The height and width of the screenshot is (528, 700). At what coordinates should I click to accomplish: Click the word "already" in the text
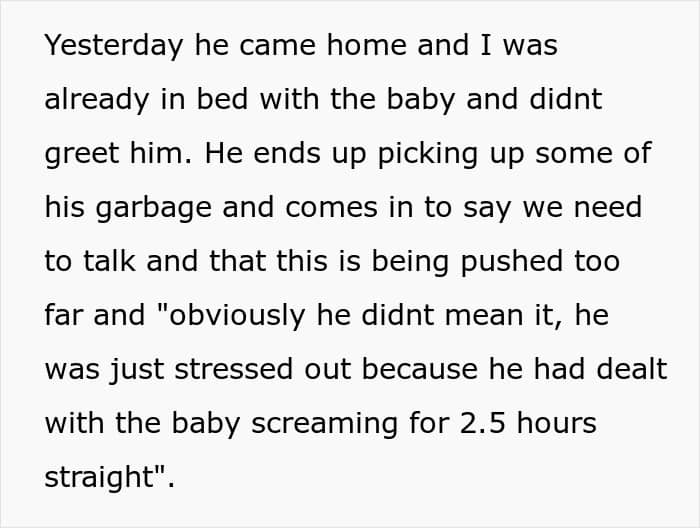98,100
